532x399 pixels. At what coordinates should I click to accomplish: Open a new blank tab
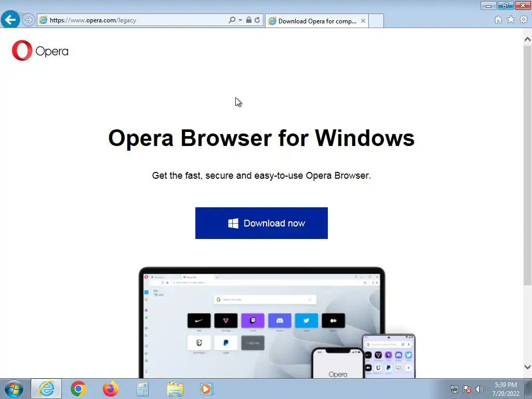[376, 21]
